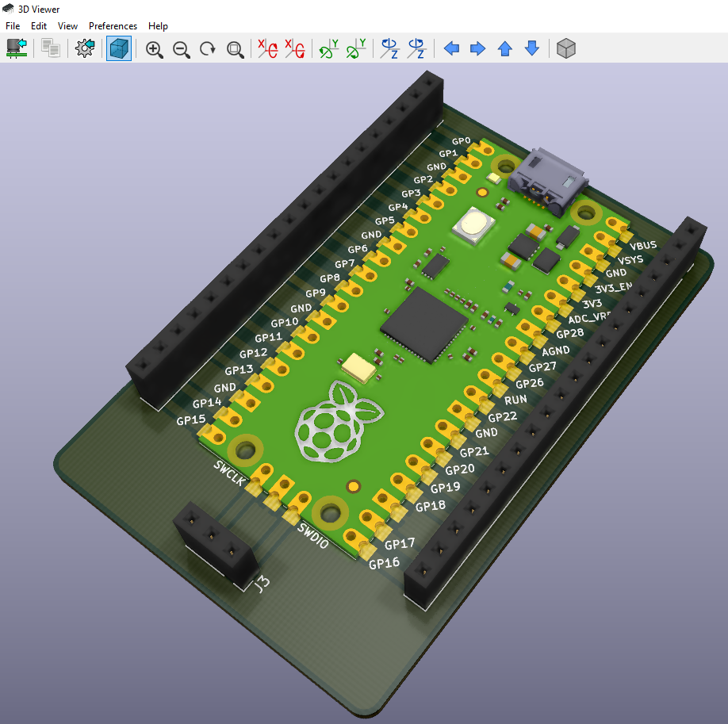Reload the board in 3D viewer
This screenshot has width=728, height=724.
(x=17, y=48)
